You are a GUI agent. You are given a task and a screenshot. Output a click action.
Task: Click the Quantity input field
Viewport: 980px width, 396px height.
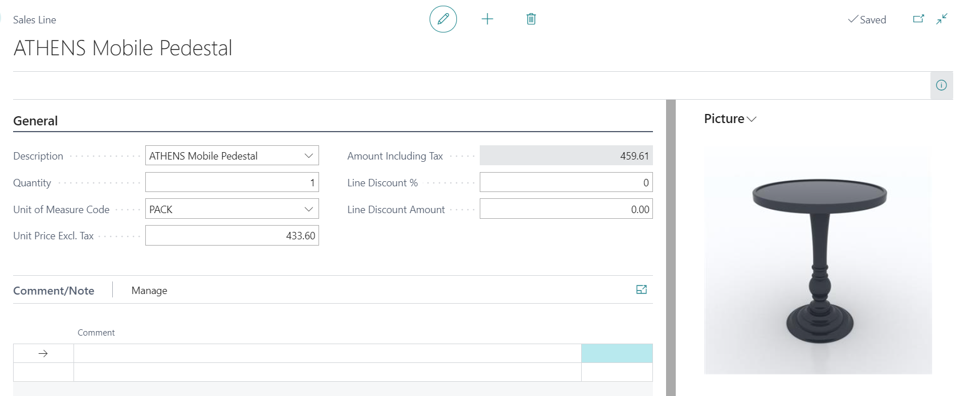232,182
